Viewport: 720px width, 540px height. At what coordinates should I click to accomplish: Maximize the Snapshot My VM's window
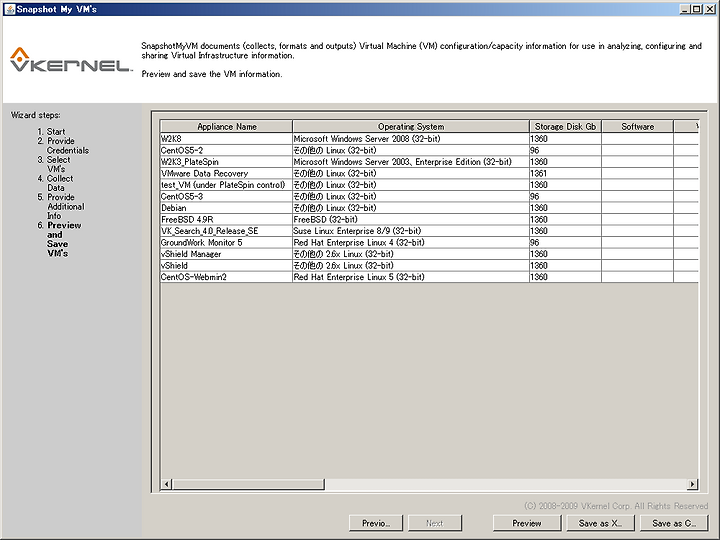pyautogui.click(x=697, y=9)
